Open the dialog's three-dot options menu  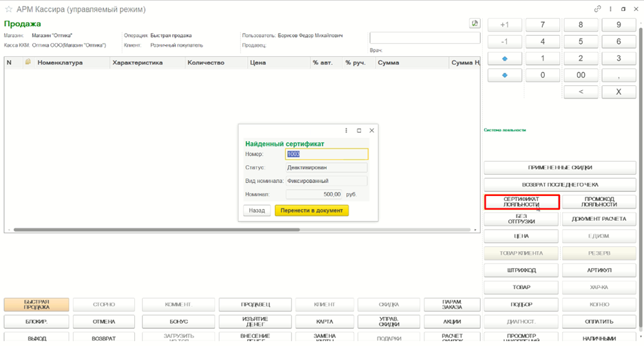pyautogui.click(x=346, y=131)
